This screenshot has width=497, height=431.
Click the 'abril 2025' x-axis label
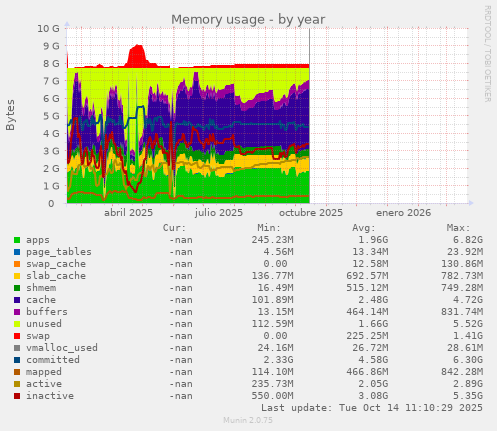pyautogui.click(x=128, y=213)
